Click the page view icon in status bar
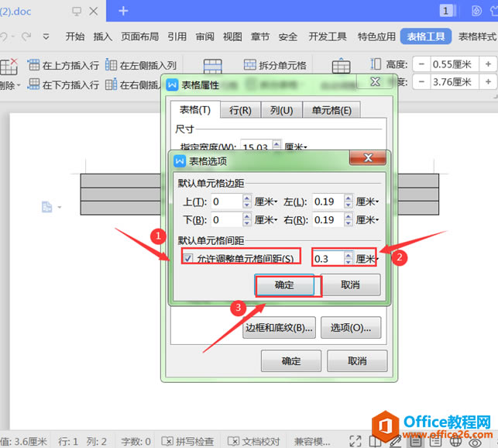 (416, 441)
